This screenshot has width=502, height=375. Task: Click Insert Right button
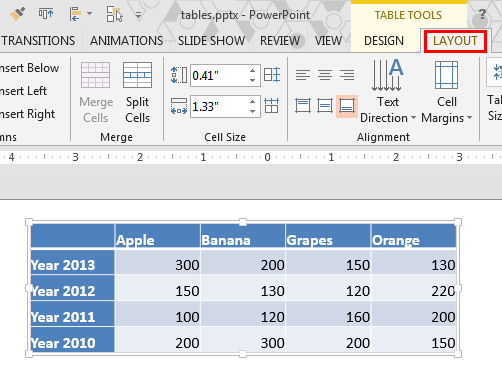(27, 114)
